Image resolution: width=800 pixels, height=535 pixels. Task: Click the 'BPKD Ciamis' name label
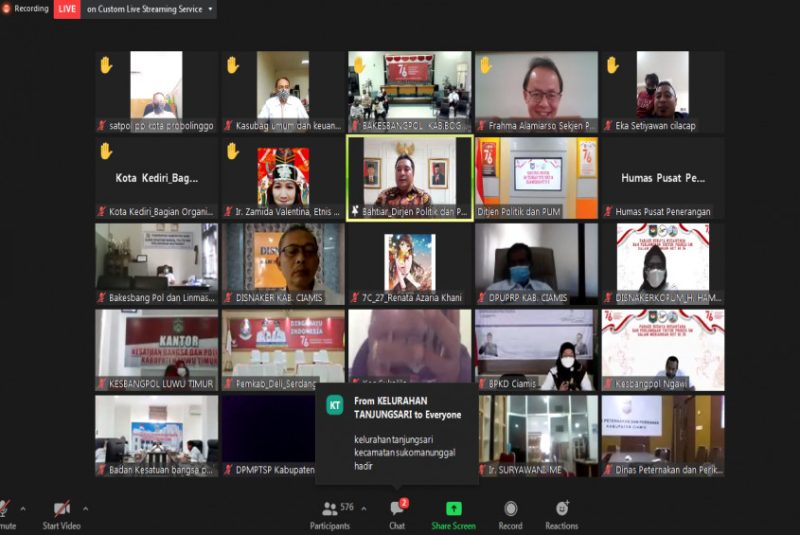pyautogui.click(x=512, y=384)
